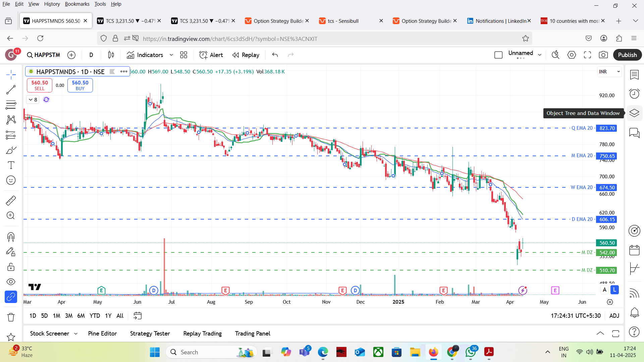Toggle ADJ adjusted data setting
Screen dimensions: 644x362
coord(614,316)
